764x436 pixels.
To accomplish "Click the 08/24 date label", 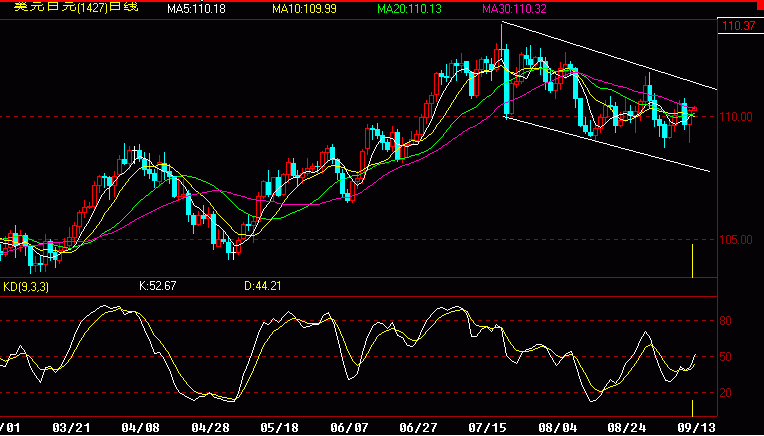I will click(629, 428).
